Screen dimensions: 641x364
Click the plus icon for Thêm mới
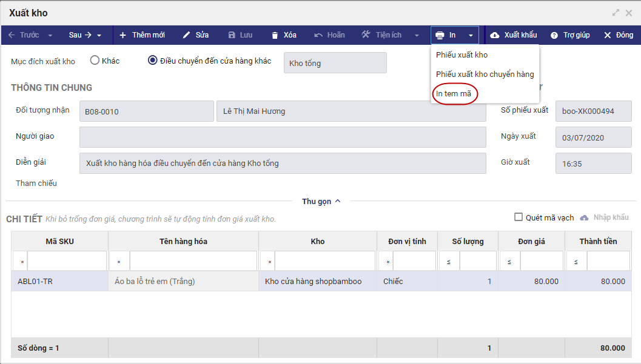point(122,35)
